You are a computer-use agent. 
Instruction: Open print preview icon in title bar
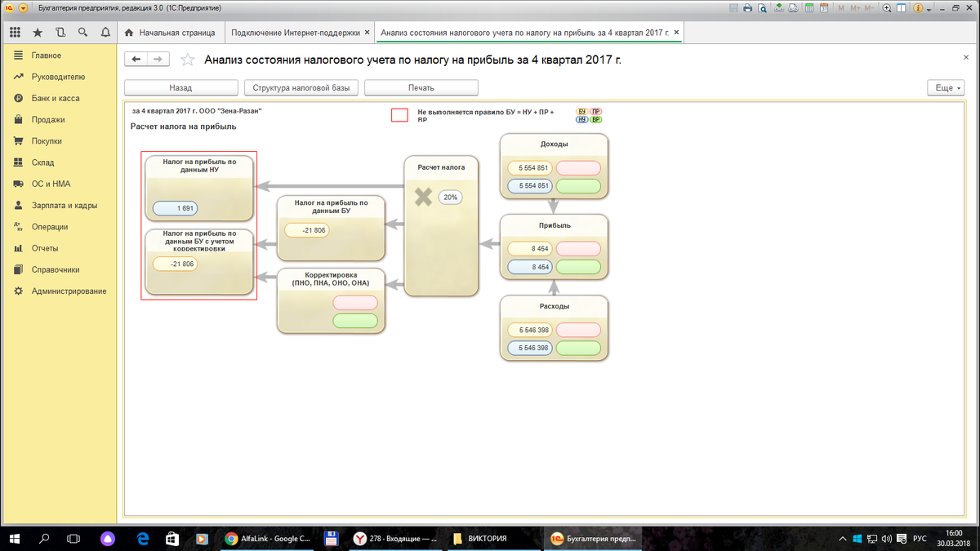click(762, 7)
